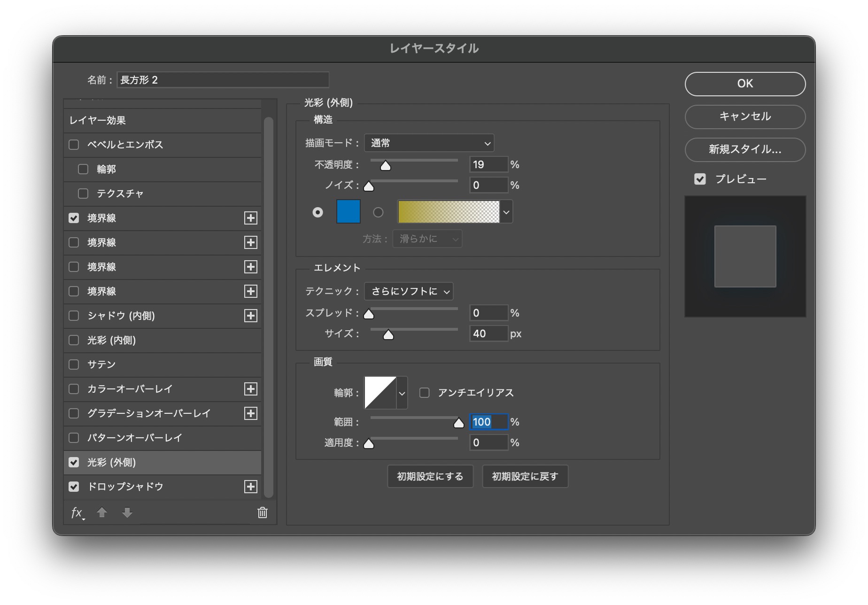
Task: Click plus icon next to グラデーションオーバーレイ
Action: coord(251,413)
